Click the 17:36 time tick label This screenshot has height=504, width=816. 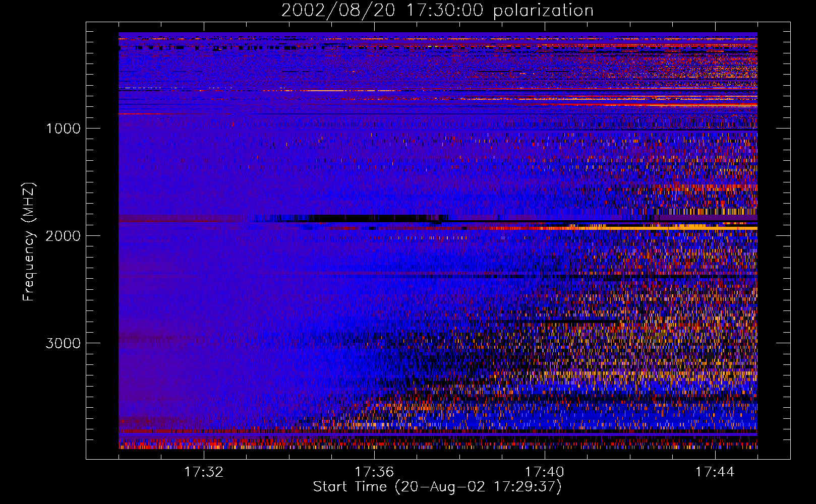pos(374,472)
